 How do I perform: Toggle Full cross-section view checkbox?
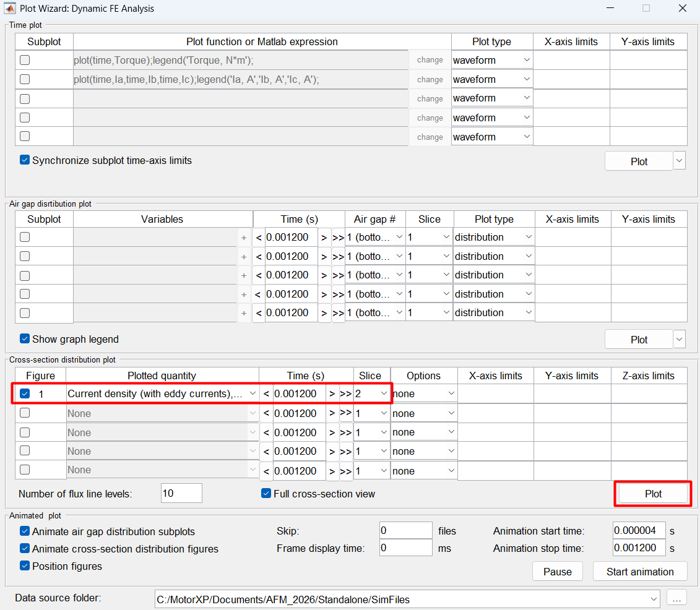tap(266, 493)
